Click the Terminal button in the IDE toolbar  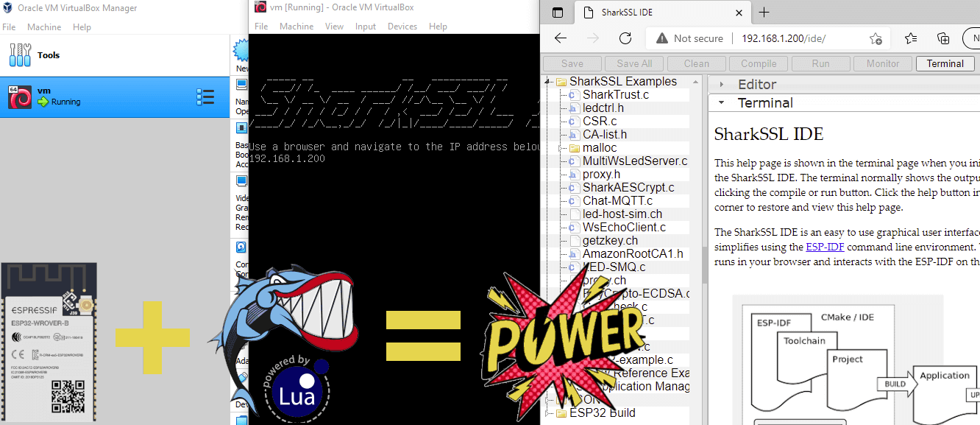tap(945, 63)
